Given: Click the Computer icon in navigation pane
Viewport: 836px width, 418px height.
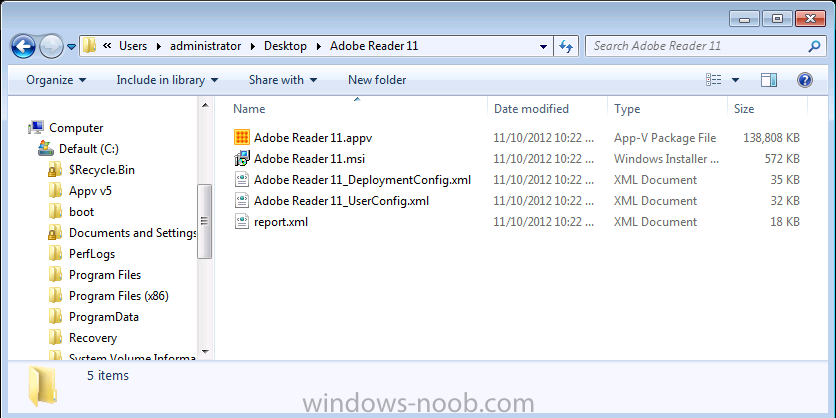Looking at the screenshot, I should 36,127.
